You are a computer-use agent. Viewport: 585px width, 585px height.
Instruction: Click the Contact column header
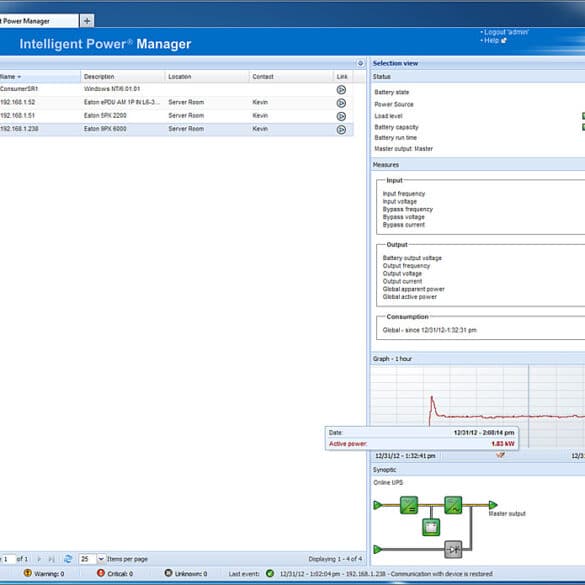click(291, 76)
